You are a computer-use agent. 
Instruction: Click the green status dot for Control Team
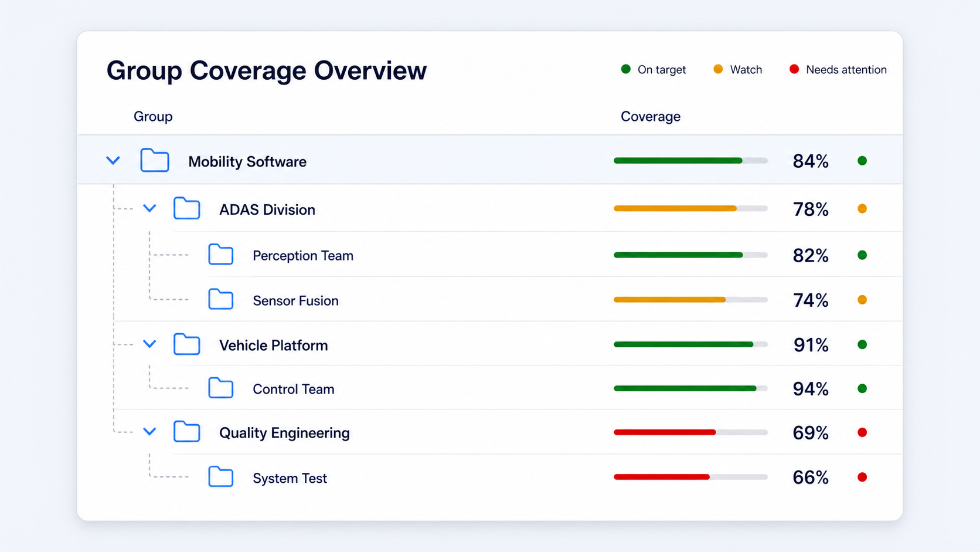(862, 388)
